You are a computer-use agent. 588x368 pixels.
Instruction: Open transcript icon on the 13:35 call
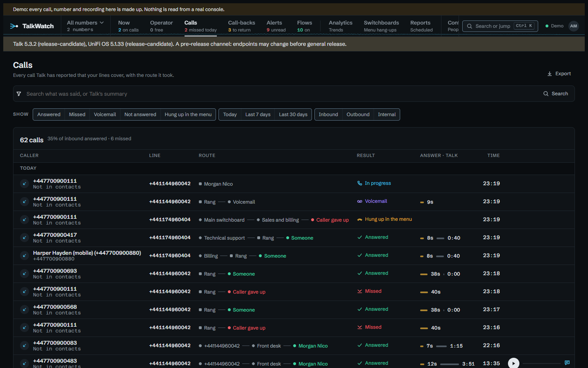point(567,363)
